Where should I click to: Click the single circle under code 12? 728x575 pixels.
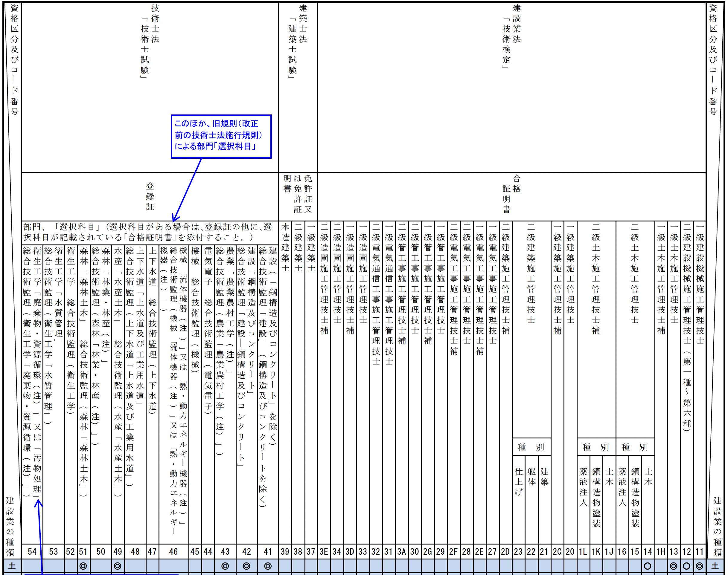[x=686, y=566]
